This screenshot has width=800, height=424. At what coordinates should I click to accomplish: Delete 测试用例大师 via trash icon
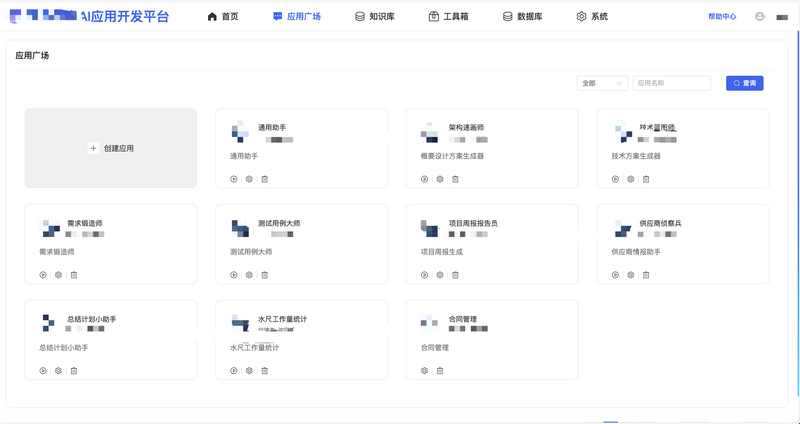265,275
